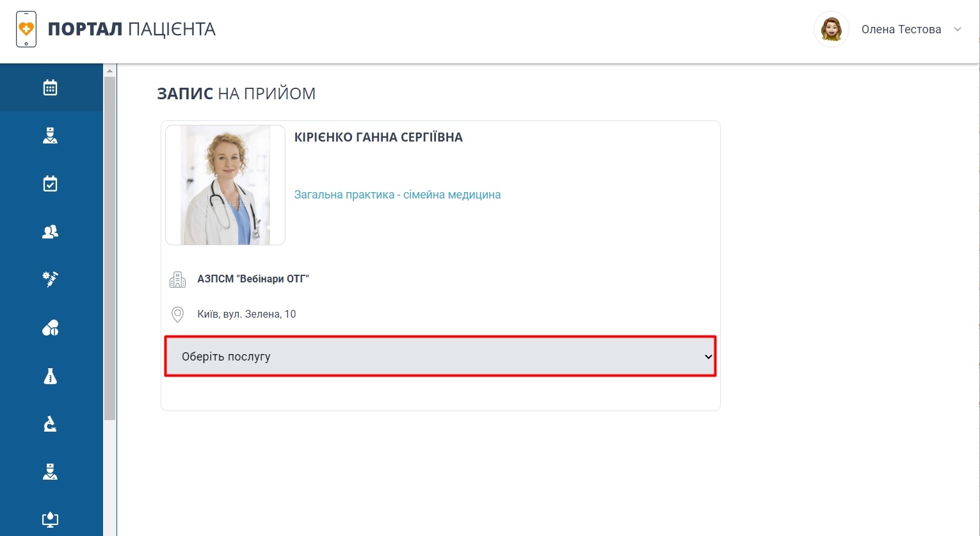The width and height of the screenshot is (980, 536).
Task: Open the lab flask sidebar icon
Action: point(50,376)
